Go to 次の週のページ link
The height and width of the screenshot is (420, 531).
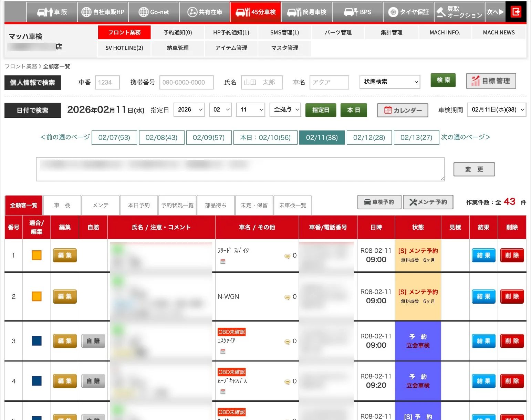(466, 137)
